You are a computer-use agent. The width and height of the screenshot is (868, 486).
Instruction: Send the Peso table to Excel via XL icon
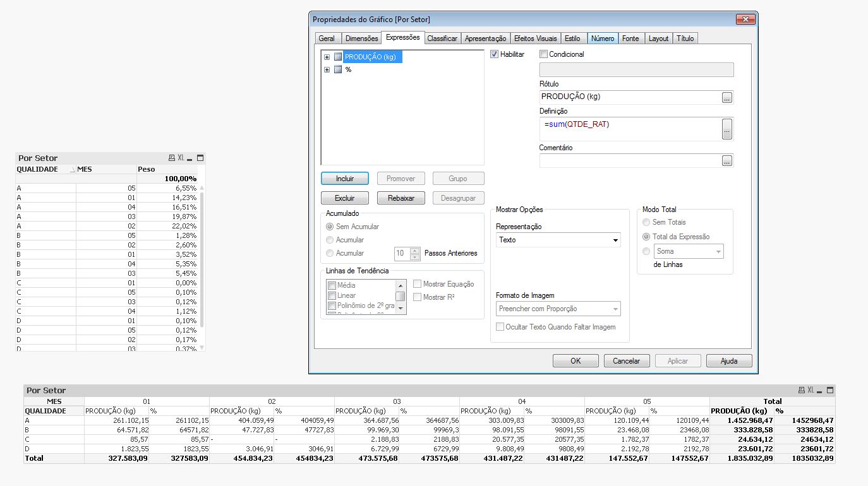(x=181, y=158)
